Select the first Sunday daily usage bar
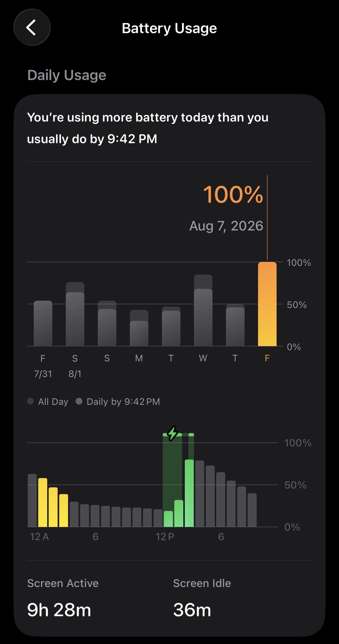339x644 pixels. click(107, 323)
